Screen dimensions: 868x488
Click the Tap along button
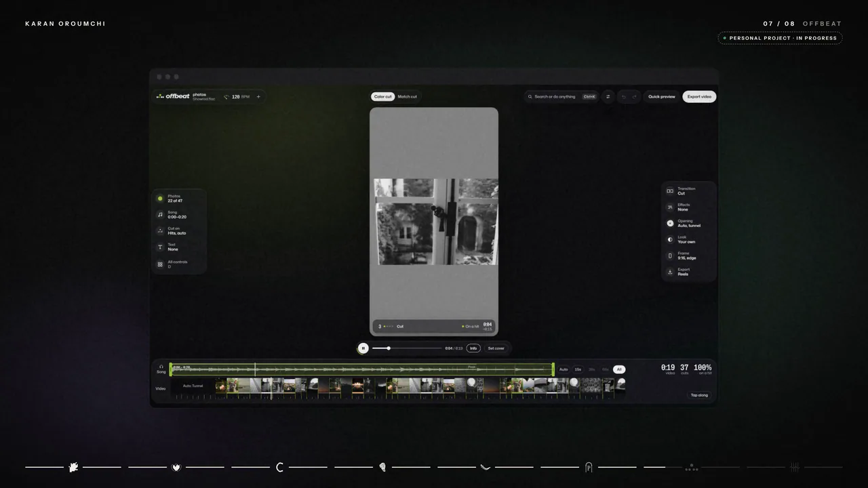699,395
